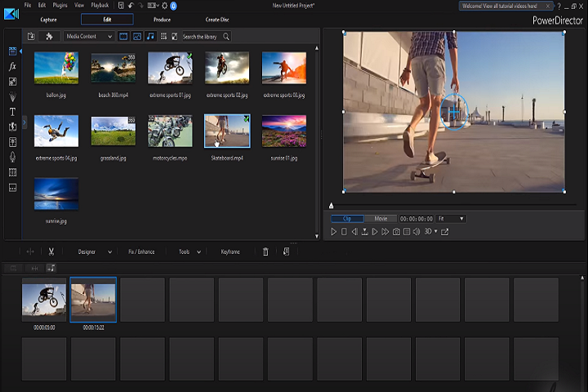Toggle image files filter in library

click(x=136, y=37)
